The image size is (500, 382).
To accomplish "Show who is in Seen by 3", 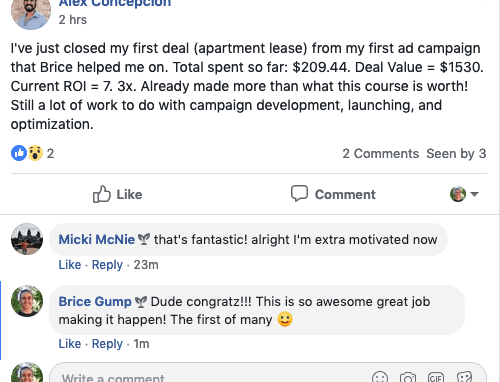I will click(x=456, y=154).
